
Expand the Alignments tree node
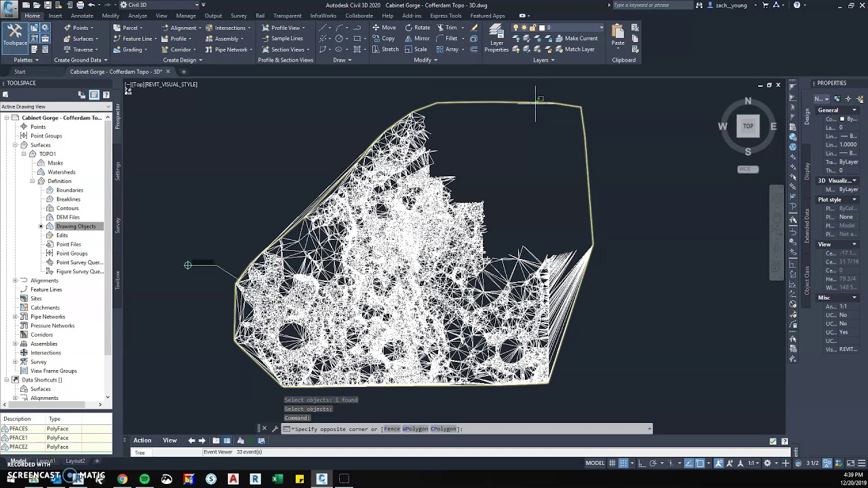click(15, 281)
